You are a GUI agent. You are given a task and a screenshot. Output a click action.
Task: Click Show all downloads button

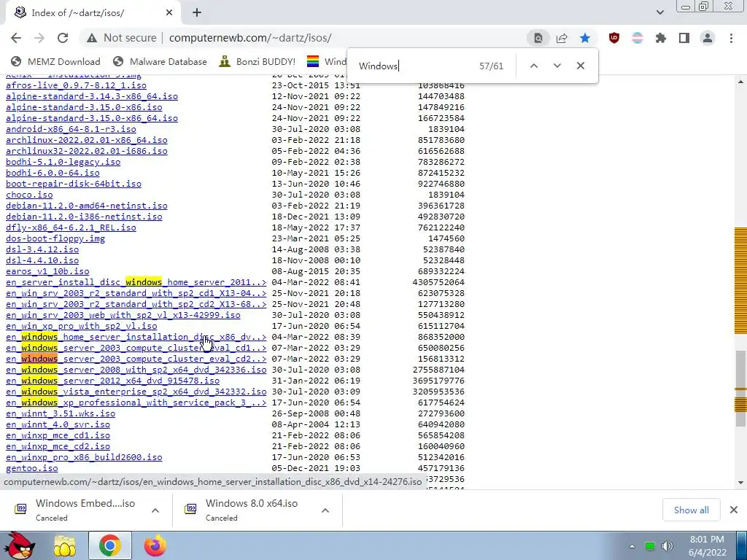(692, 510)
